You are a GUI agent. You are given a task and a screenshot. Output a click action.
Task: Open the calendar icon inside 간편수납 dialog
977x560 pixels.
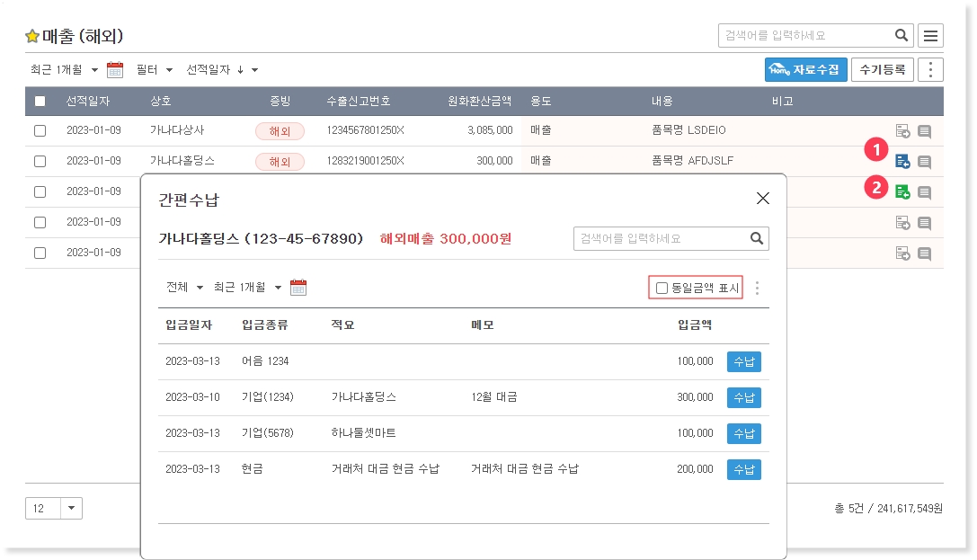[x=298, y=288]
